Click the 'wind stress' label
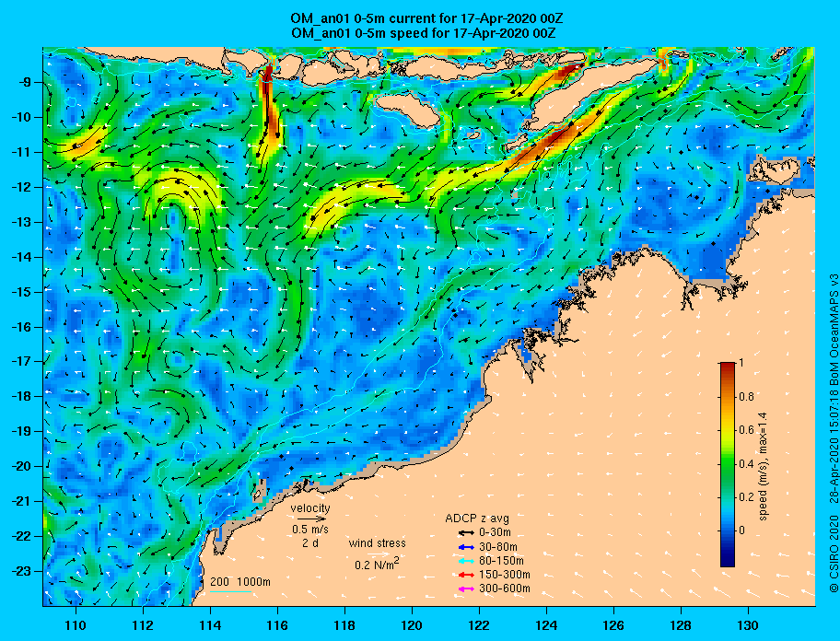The image size is (840, 641). 377,543
